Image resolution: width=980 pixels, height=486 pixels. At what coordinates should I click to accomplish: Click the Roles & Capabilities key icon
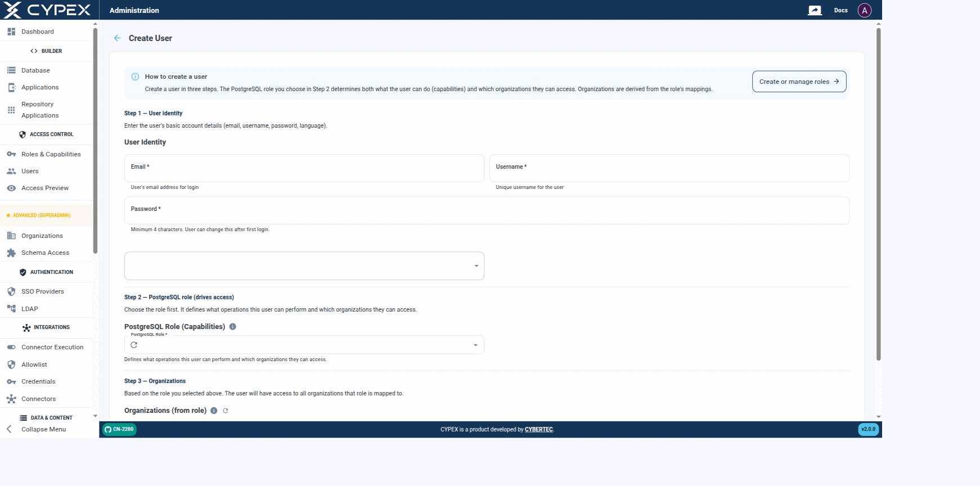pyautogui.click(x=11, y=154)
